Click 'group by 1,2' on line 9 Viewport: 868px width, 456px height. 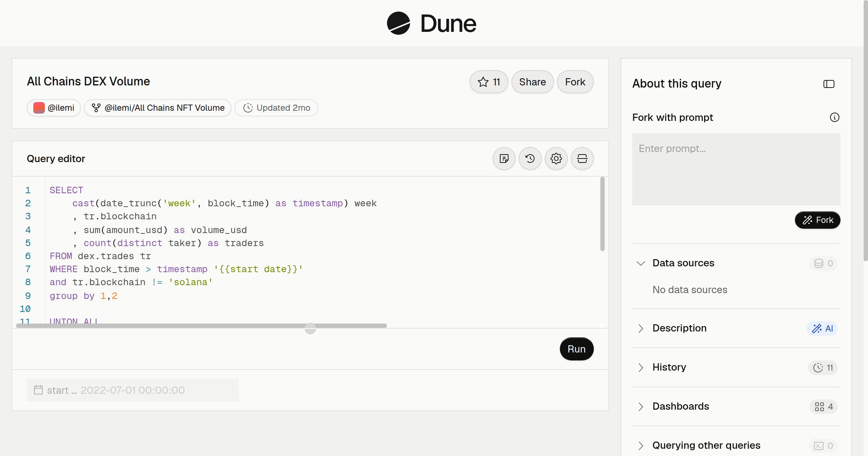tap(84, 296)
